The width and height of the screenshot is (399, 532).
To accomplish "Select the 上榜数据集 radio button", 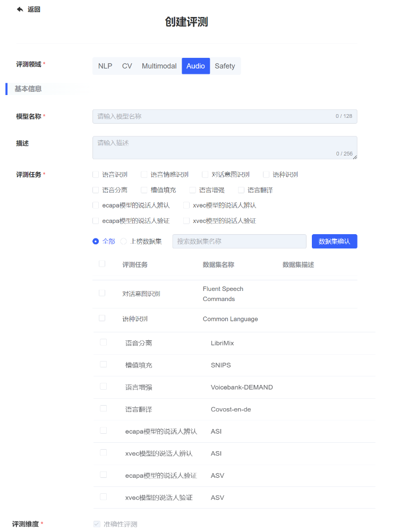I will 123,241.
